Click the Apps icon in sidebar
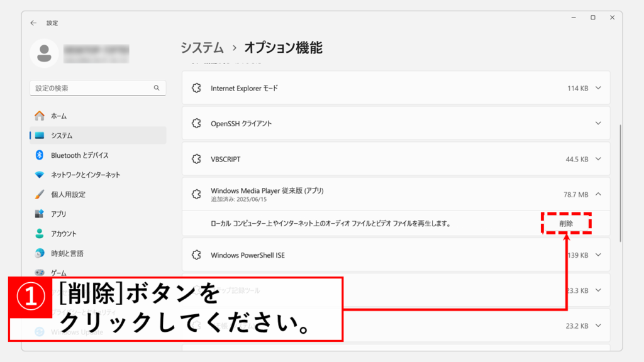This screenshot has width=644, height=362. point(40,214)
